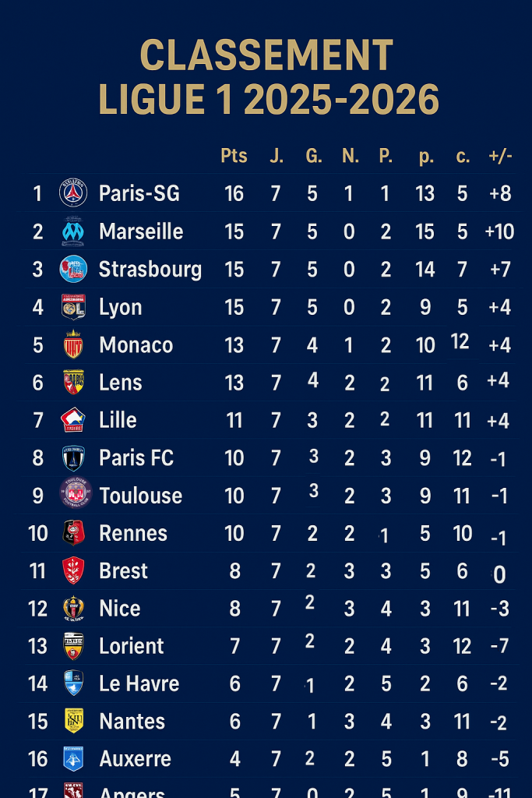The image size is (532, 798).
Task: Click the +/- goal difference header
Action: click(500, 156)
